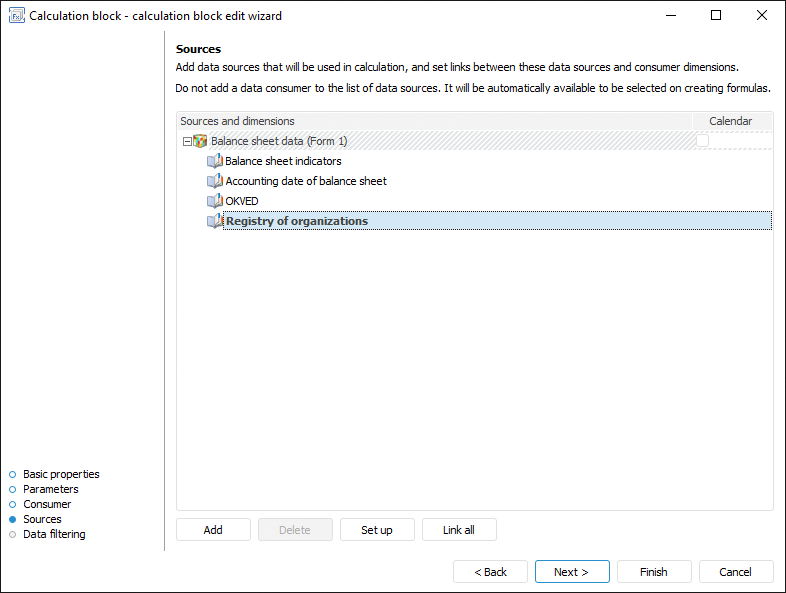This screenshot has height=593, width=786.
Task: Go back with the < Back button
Action: pyautogui.click(x=490, y=572)
